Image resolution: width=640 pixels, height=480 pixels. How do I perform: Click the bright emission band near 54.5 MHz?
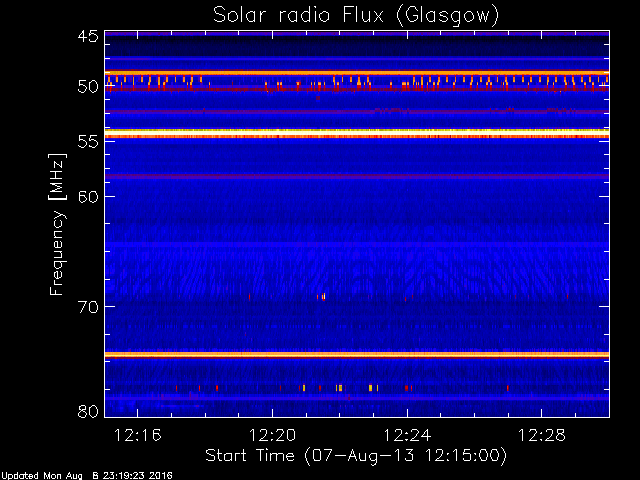tap(357, 133)
